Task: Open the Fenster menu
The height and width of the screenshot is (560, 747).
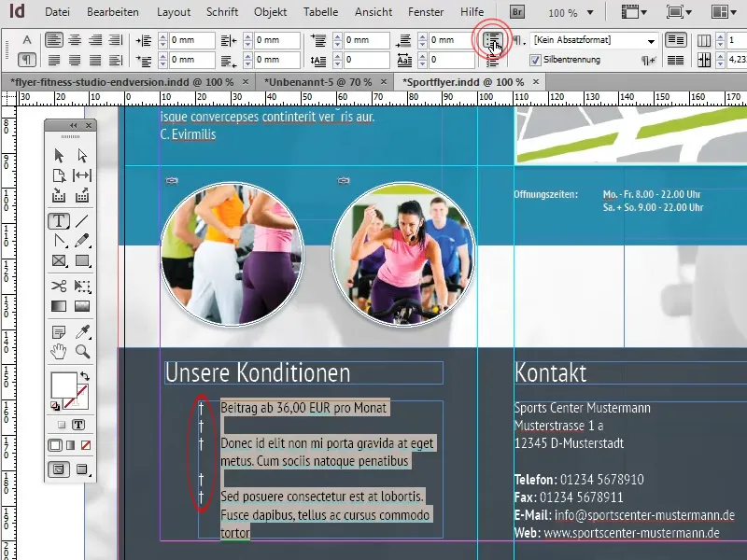Action: [x=426, y=12]
